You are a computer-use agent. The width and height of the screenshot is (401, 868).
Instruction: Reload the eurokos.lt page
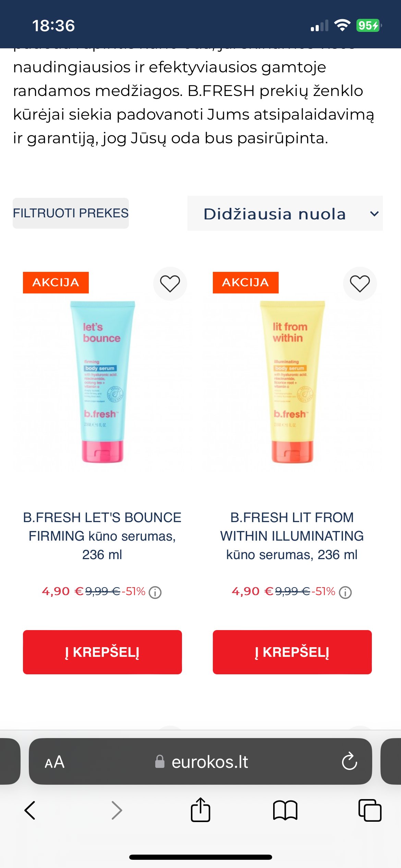point(349,761)
